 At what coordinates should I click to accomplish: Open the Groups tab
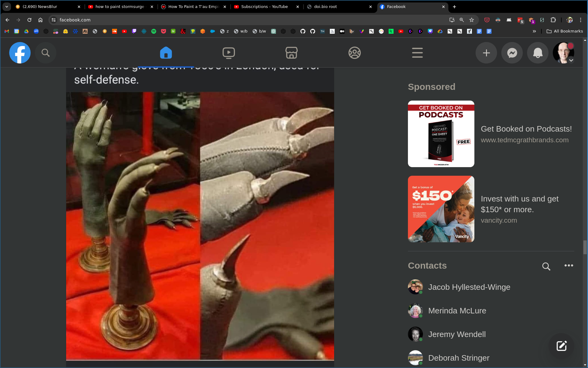pyautogui.click(x=354, y=53)
